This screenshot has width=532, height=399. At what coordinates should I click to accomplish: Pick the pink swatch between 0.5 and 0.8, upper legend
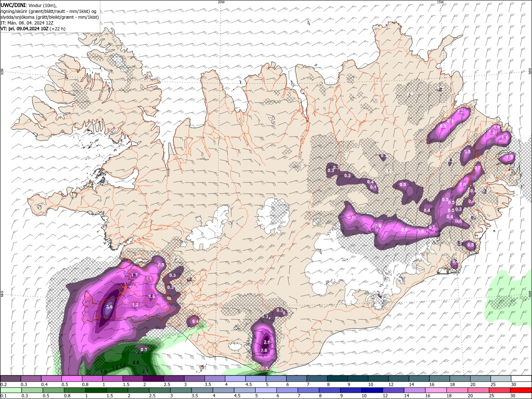[x=72, y=379]
